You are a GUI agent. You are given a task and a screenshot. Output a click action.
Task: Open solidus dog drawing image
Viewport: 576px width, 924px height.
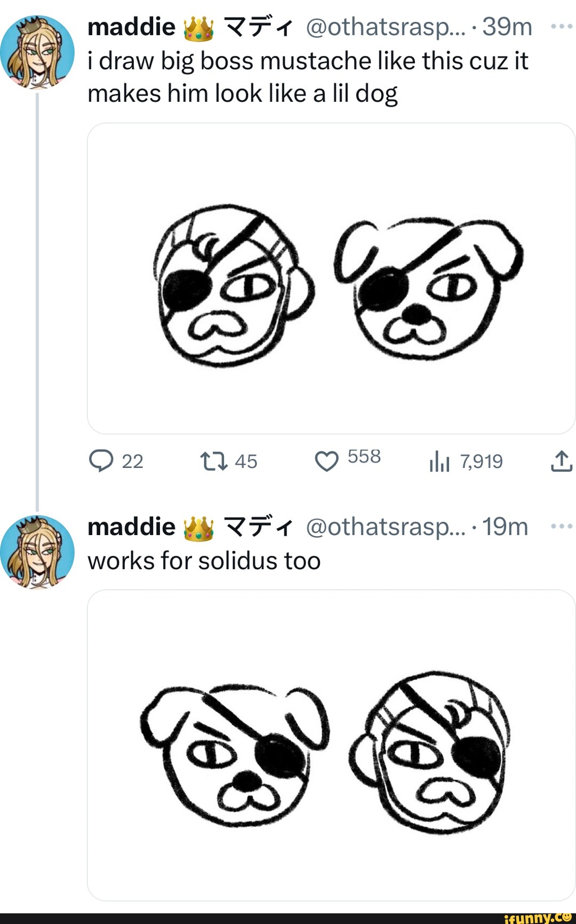pos(331,745)
